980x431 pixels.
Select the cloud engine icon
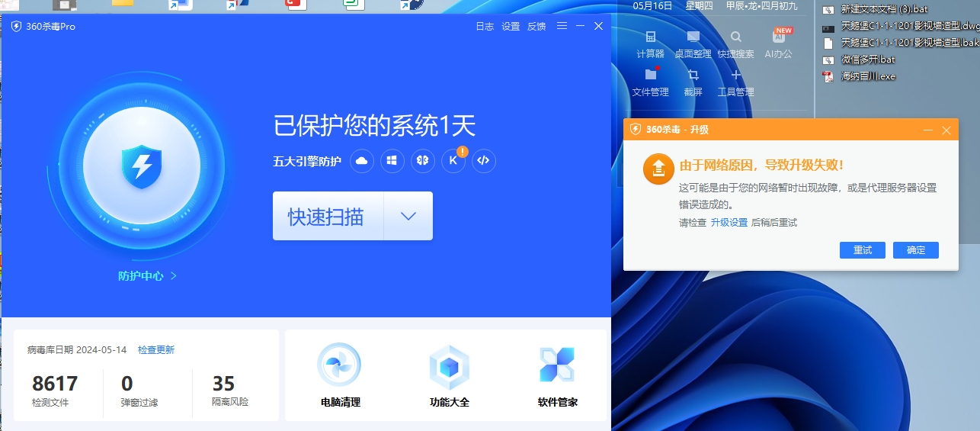362,161
